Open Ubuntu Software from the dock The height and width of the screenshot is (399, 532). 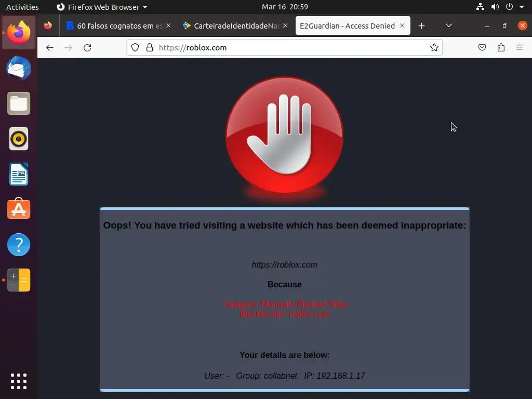coord(19,209)
